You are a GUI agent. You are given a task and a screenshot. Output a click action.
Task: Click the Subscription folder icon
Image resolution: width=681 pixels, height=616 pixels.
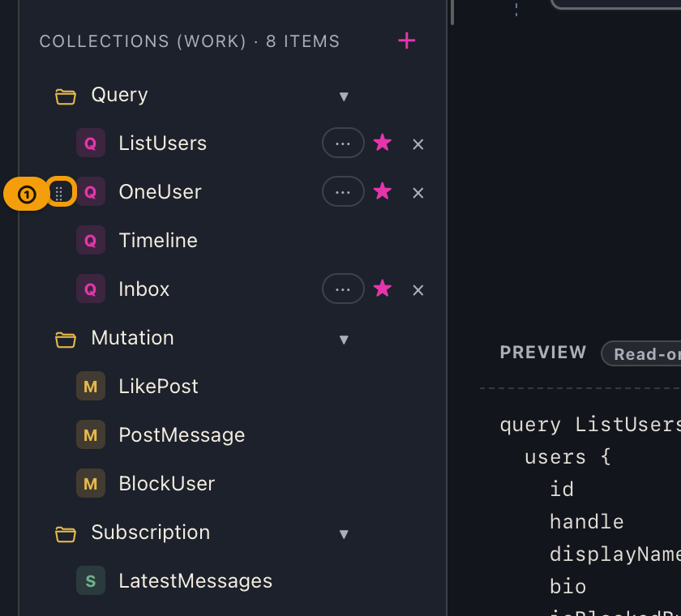(66, 533)
